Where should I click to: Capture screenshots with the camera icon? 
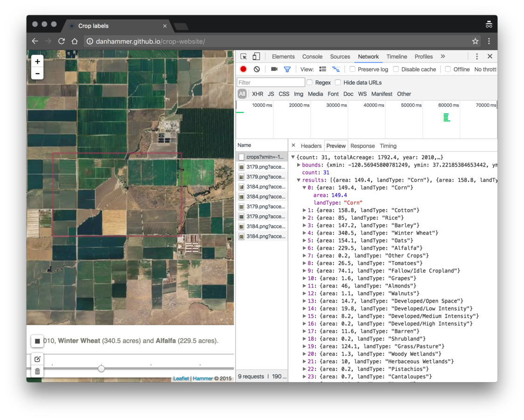point(274,69)
